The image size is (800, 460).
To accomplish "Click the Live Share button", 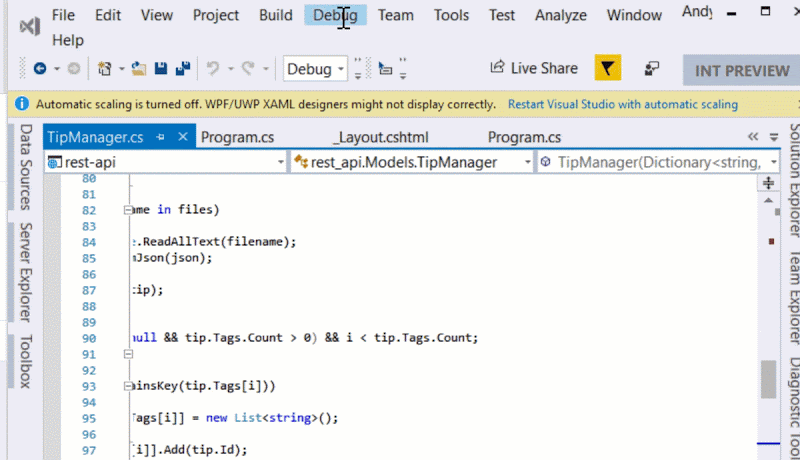I will point(534,68).
